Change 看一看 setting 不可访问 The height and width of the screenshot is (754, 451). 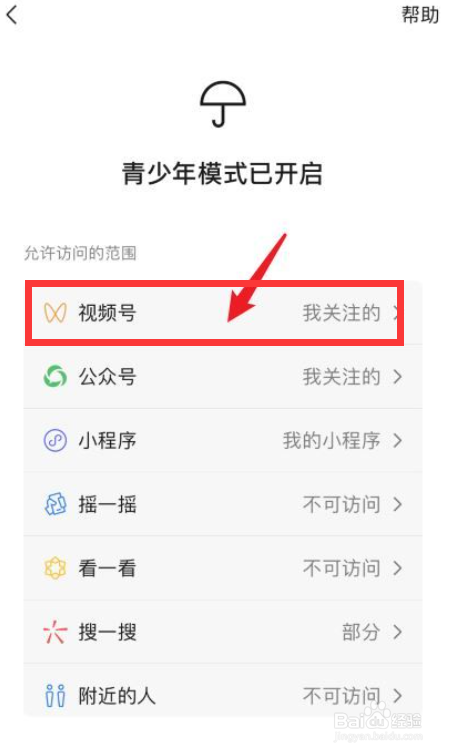click(x=341, y=568)
